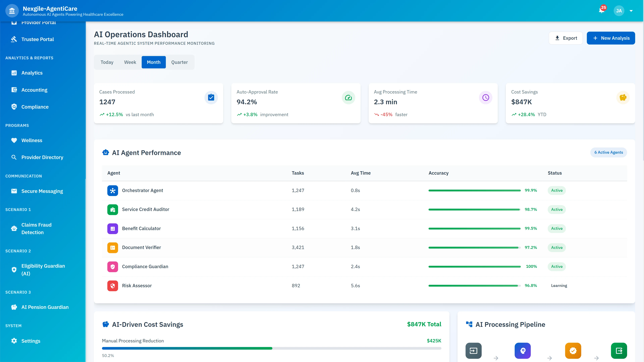
Task: Switch to the Week time period
Action: (x=130, y=62)
